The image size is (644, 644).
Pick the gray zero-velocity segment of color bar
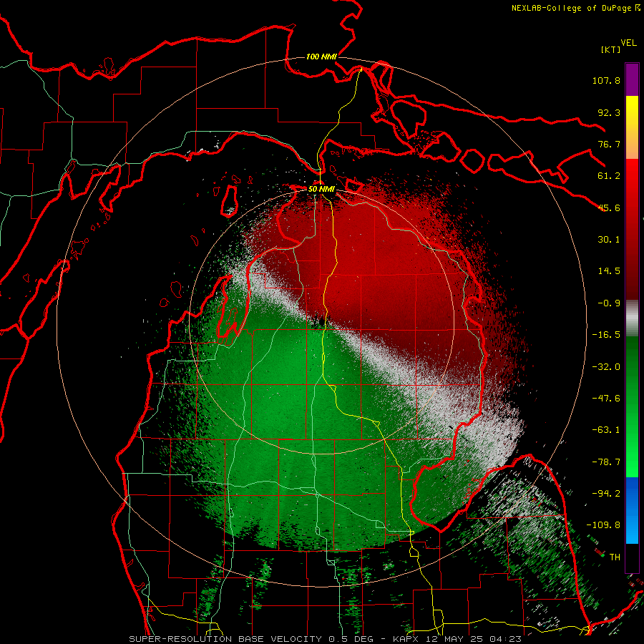[x=632, y=318]
